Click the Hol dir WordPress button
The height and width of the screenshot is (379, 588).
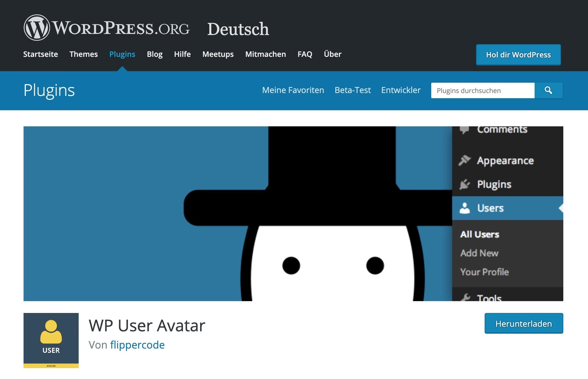click(518, 55)
